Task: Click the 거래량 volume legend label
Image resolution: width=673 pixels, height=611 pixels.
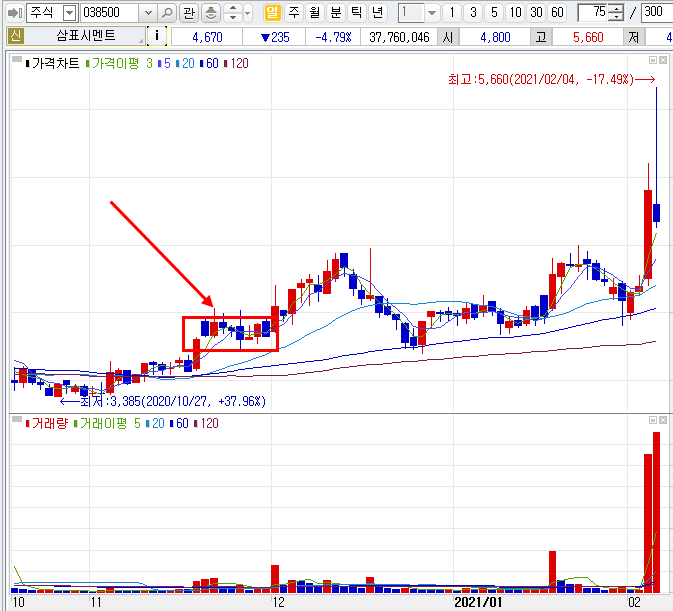Action: click(47, 423)
